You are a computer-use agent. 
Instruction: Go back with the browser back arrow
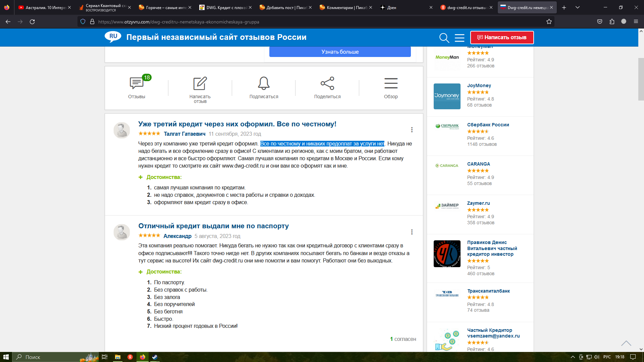click(8, 22)
